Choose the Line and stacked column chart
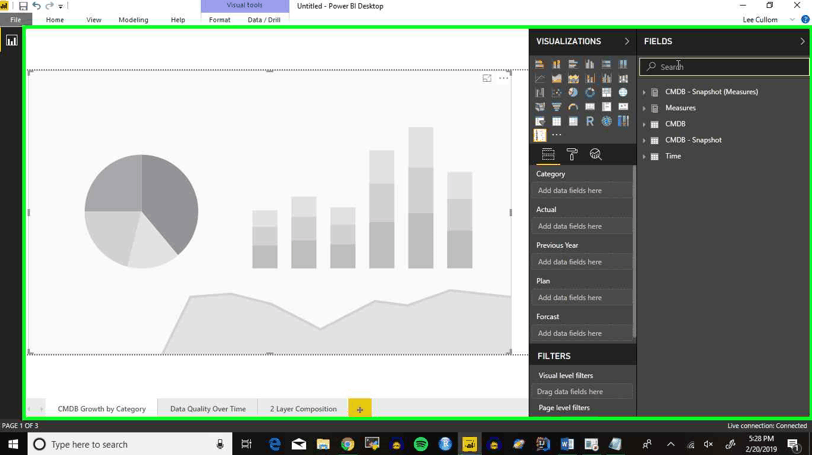 point(590,79)
